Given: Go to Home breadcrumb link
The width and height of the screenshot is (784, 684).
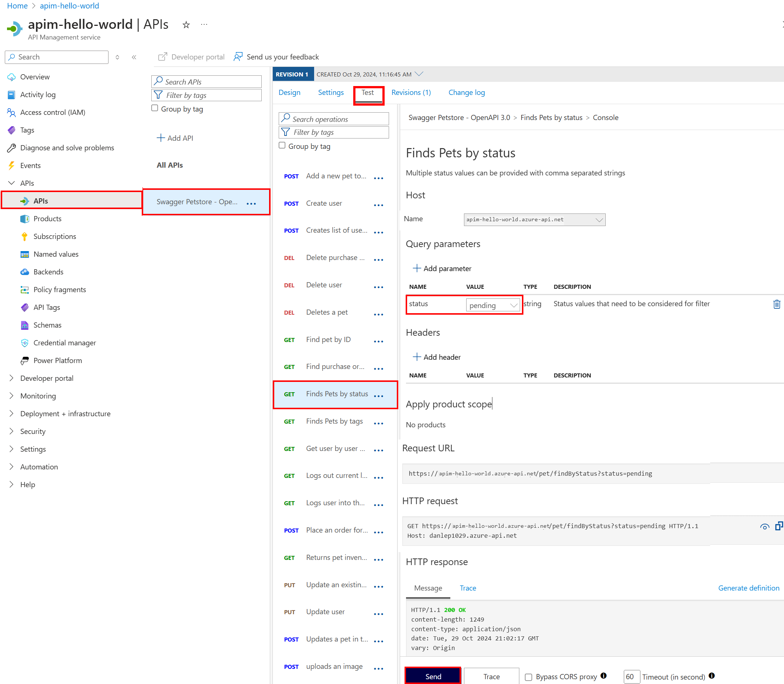Looking at the screenshot, I should point(17,6).
